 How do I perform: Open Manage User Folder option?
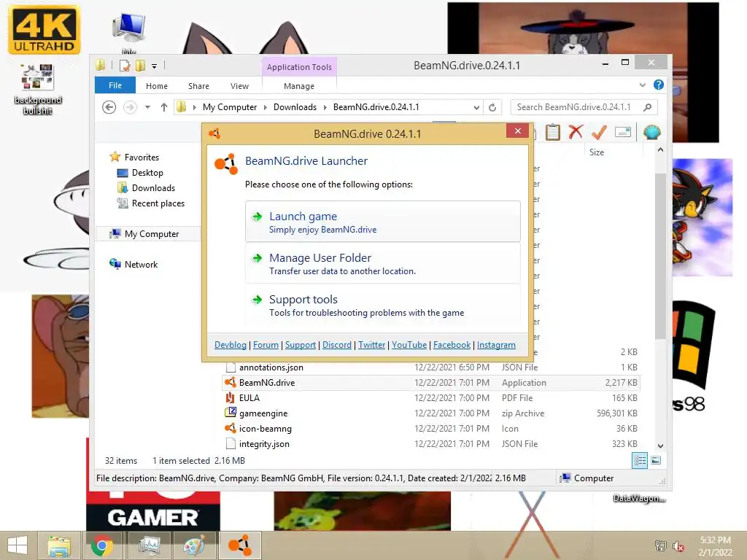click(382, 263)
